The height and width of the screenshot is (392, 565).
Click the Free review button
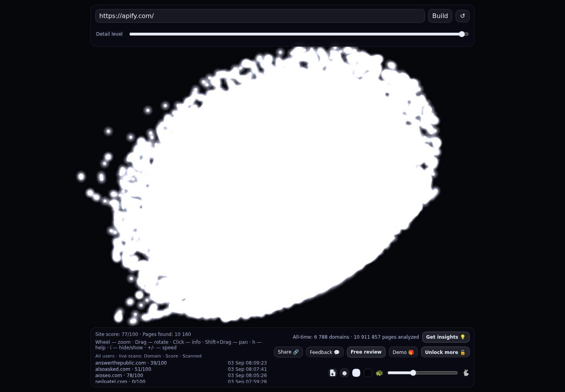366,352
